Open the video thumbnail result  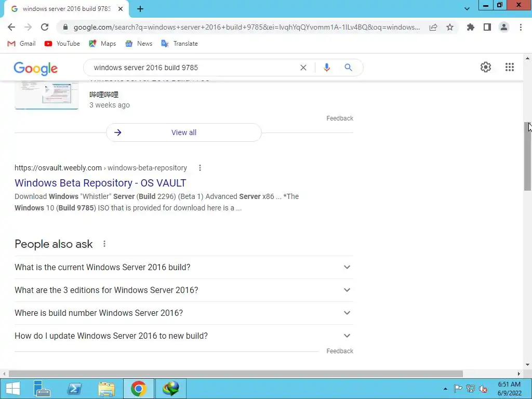pyautogui.click(x=46, y=95)
